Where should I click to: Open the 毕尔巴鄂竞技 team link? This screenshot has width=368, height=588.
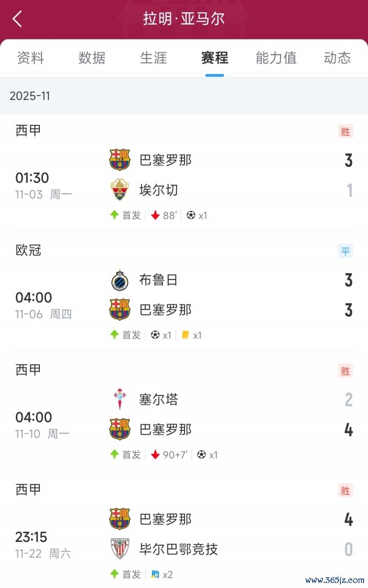178,549
